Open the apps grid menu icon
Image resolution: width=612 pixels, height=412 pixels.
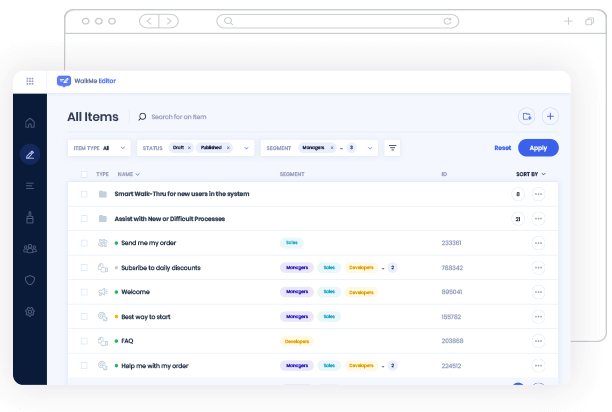coord(30,81)
